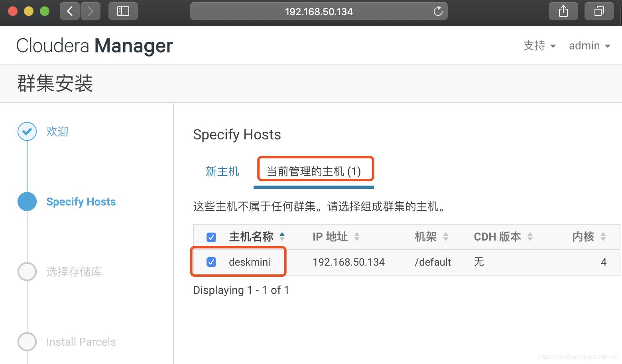
Task: Sort the table by 机架
Action: pyautogui.click(x=431, y=237)
